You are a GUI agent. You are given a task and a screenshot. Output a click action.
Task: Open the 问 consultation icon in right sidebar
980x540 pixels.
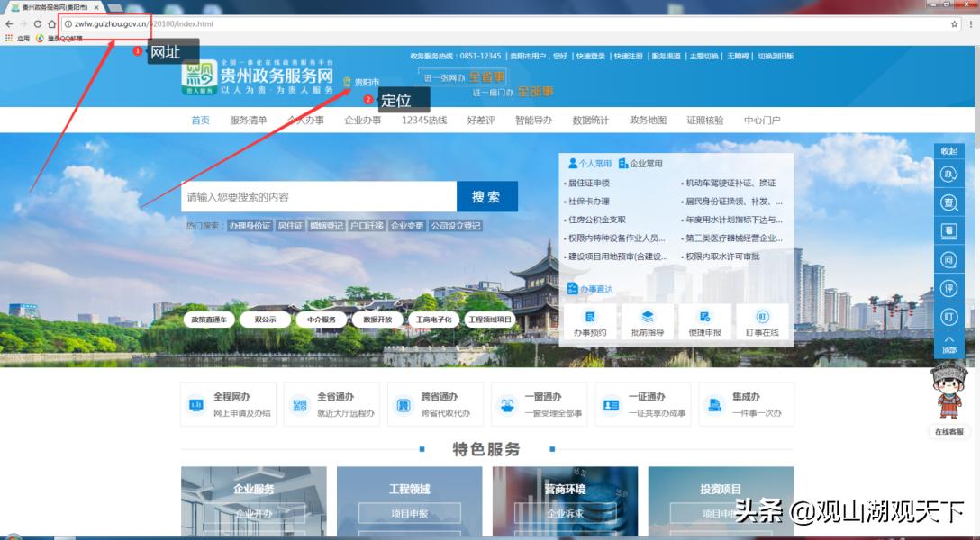point(949,258)
